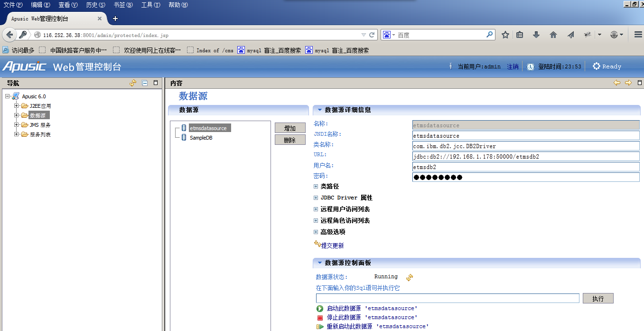Collapse the 数据源控制面板 section header
Screen dimensions: 644x331
tap(320, 263)
